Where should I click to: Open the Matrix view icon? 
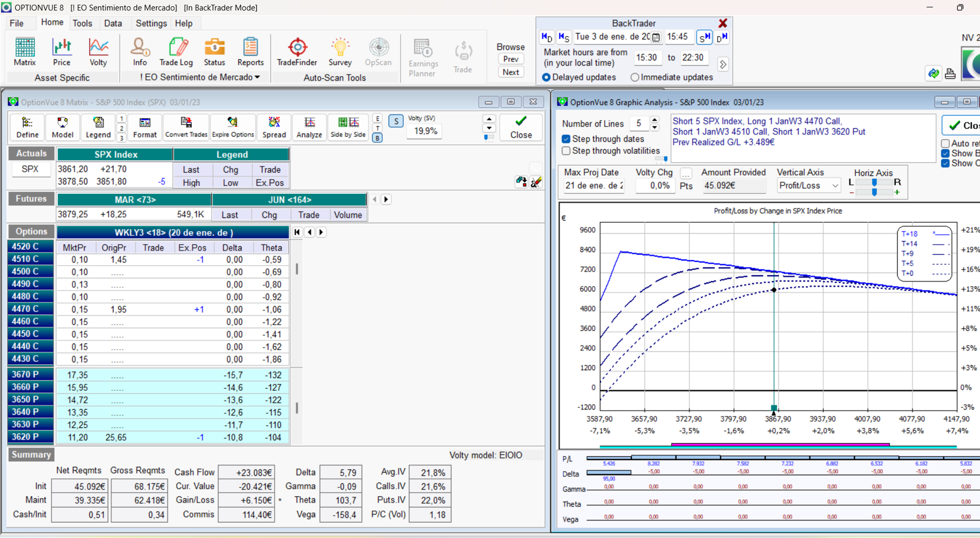pyautogui.click(x=25, y=52)
